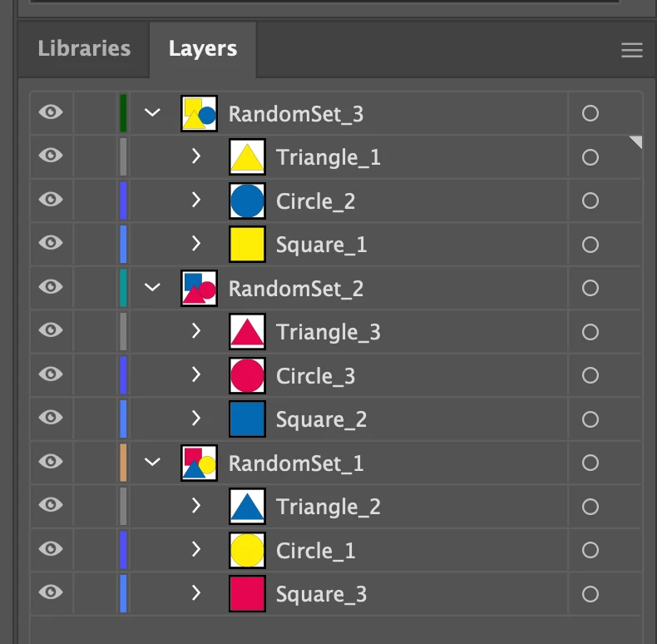The image size is (657, 644).
Task: Switch to the Libraries tab
Action: tap(84, 48)
